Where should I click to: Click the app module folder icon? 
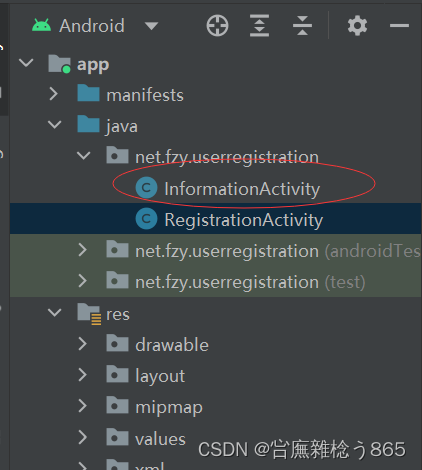[59, 64]
